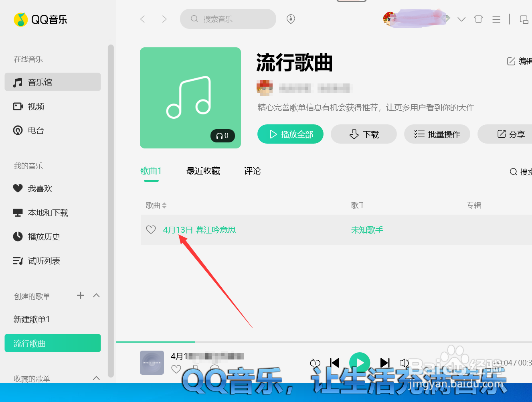Click the listening timer icon beside search bar

point(290,19)
